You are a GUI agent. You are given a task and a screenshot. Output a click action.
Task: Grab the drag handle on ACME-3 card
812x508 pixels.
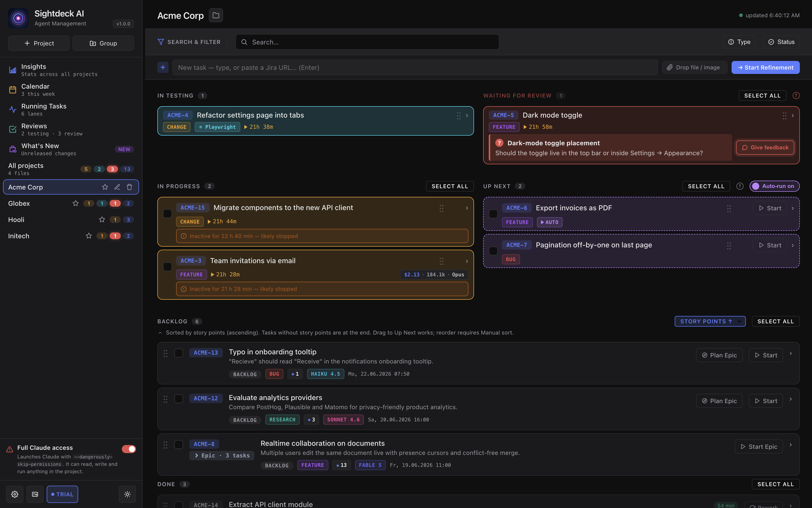441,261
